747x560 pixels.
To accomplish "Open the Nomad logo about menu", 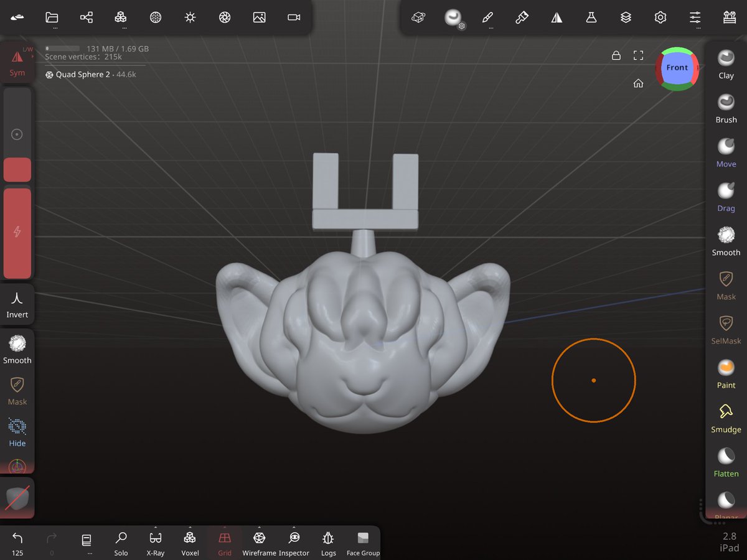I will [17, 17].
